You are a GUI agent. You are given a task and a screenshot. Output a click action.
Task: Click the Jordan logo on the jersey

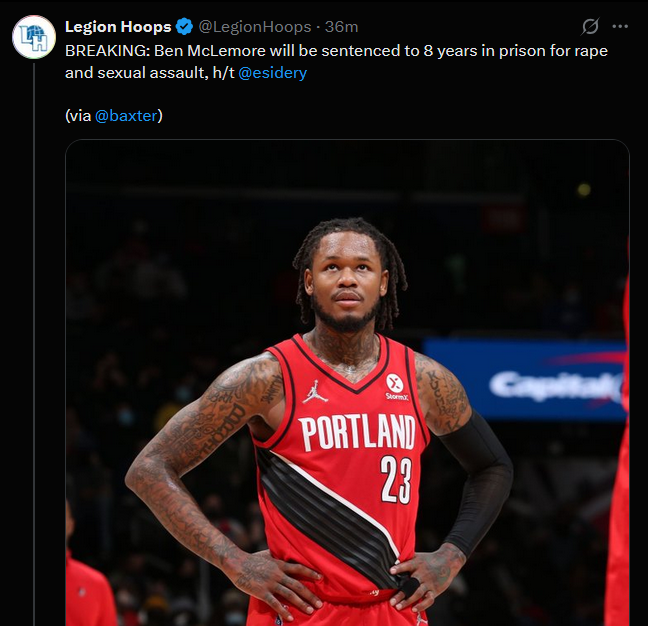[x=314, y=392]
